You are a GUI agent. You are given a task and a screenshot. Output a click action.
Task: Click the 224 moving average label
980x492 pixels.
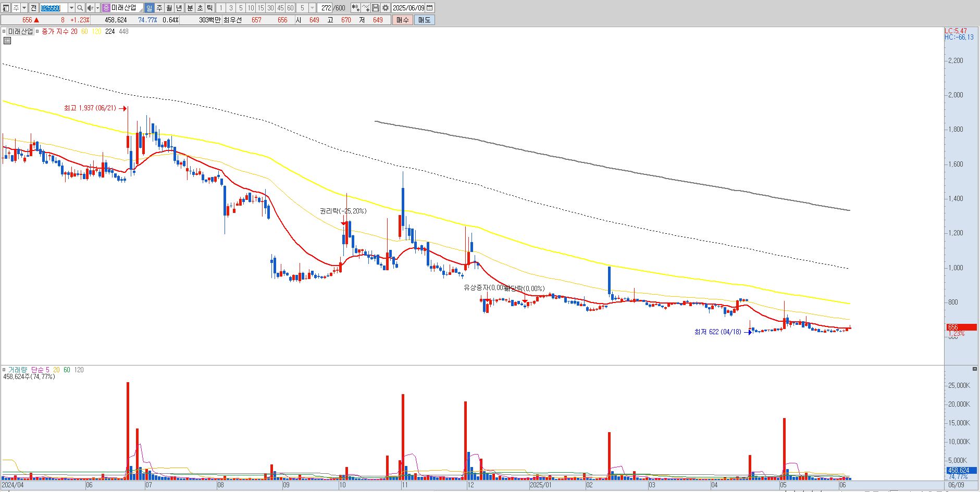(x=110, y=31)
